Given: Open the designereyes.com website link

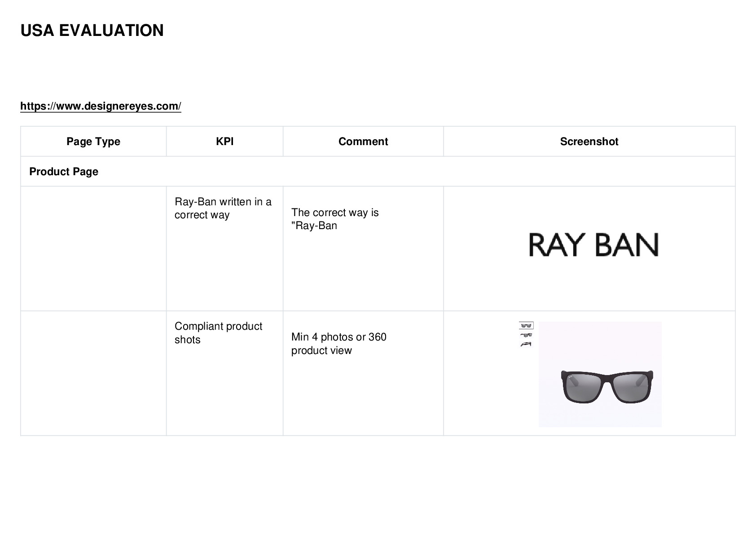Looking at the screenshot, I should pyautogui.click(x=101, y=106).
